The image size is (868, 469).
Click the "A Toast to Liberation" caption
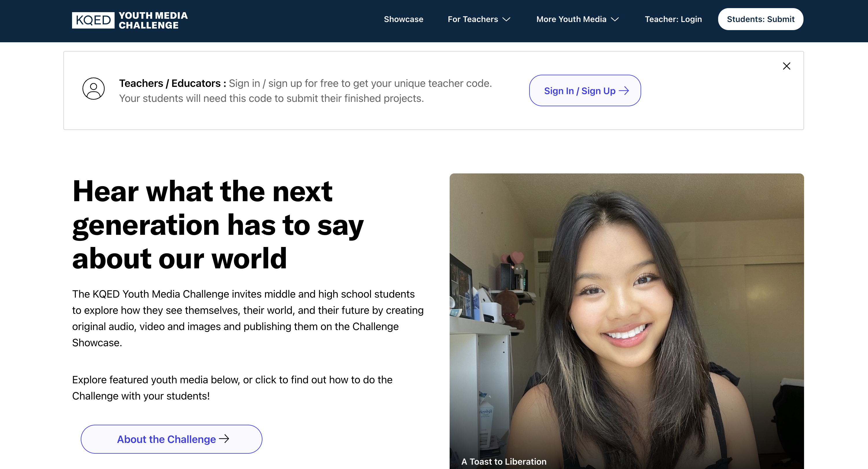[504, 461]
